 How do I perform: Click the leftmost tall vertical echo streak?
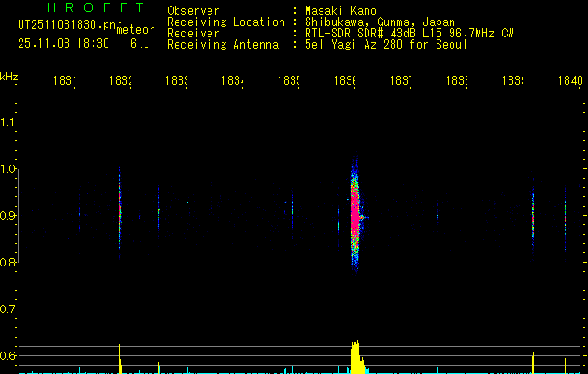[x=120, y=206]
